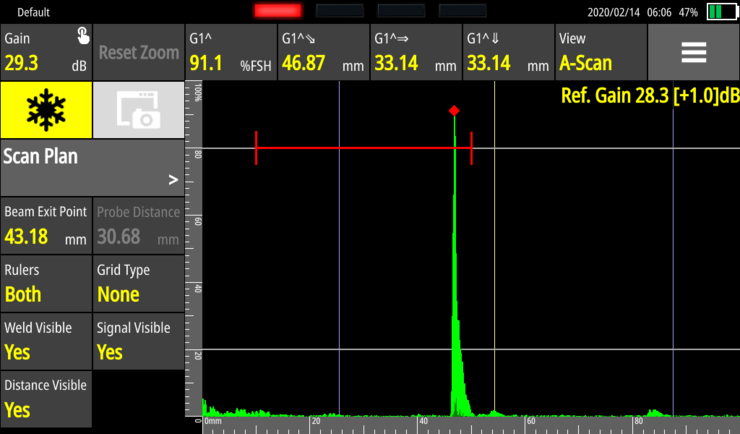Select the G1^ 91.1 %FSH reading
Viewport: 740px width, 434px height.
click(x=231, y=52)
